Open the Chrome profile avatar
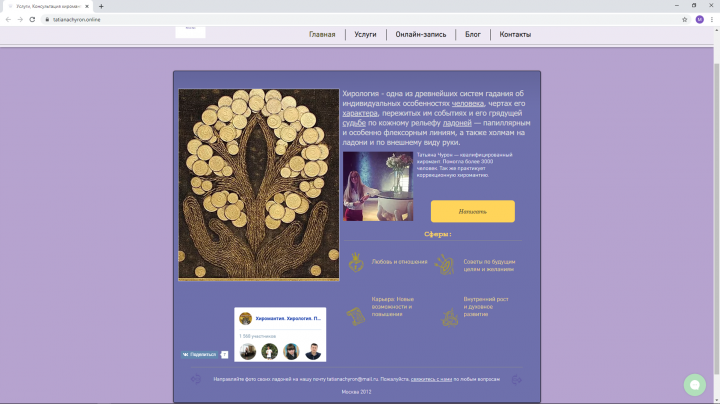Image resolution: width=720 pixels, height=404 pixels. tap(699, 19)
